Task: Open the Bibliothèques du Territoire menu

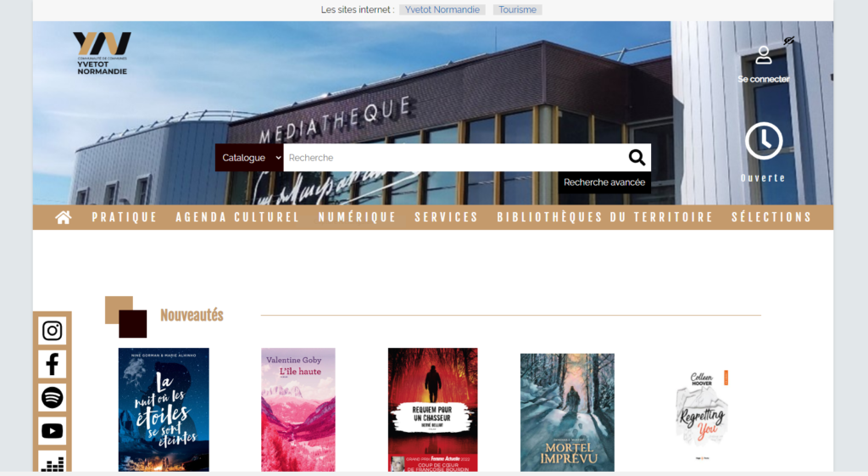Action: (x=605, y=217)
